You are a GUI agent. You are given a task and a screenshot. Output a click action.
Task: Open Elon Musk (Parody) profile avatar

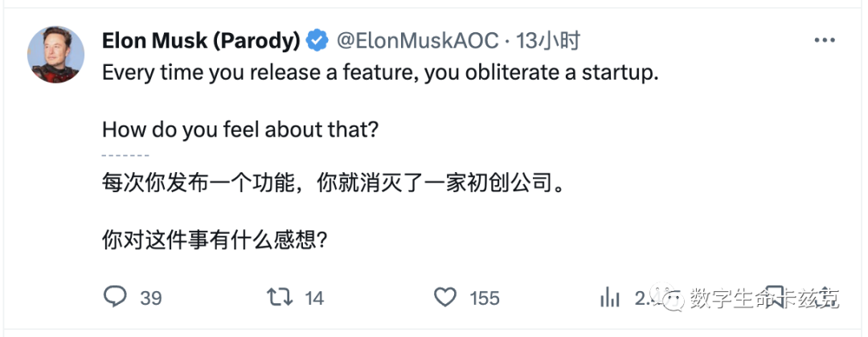[55, 54]
